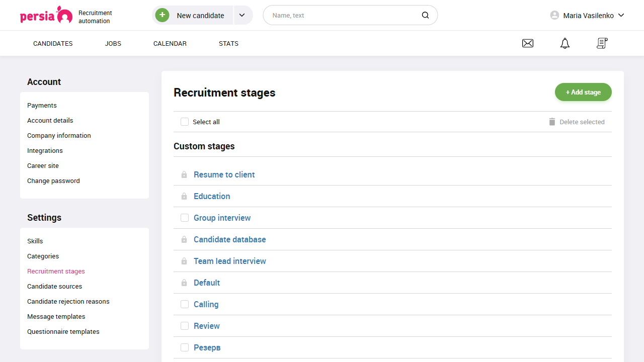This screenshot has width=644, height=362.
Task: Click the persia logo
Action: click(46, 15)
